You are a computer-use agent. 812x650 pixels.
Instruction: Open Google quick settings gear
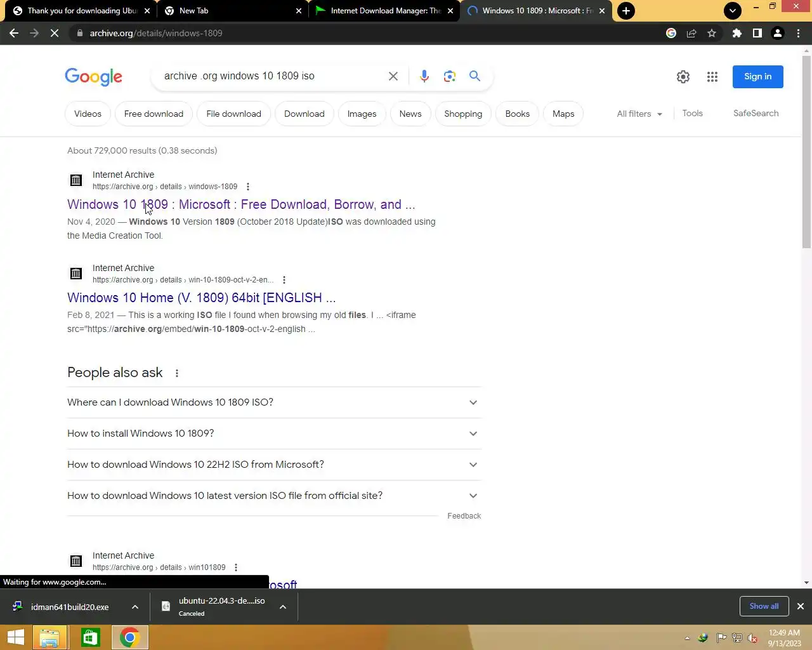tap(683, 77)
